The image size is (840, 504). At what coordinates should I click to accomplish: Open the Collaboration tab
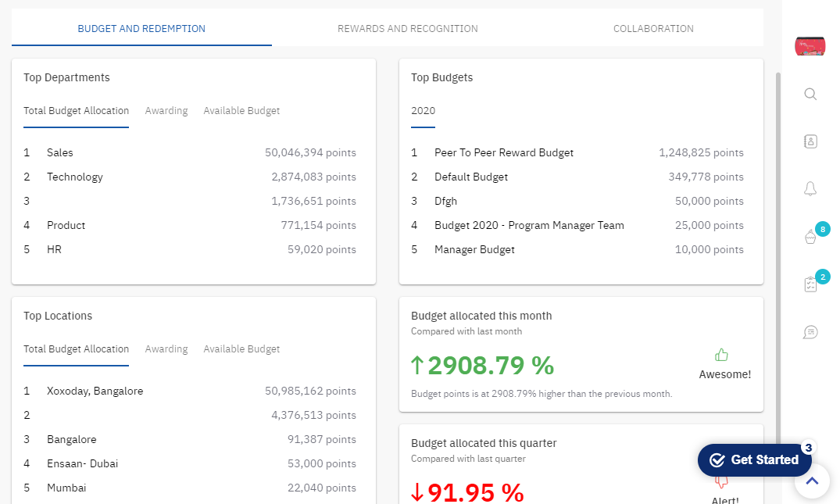pos(653,28)
